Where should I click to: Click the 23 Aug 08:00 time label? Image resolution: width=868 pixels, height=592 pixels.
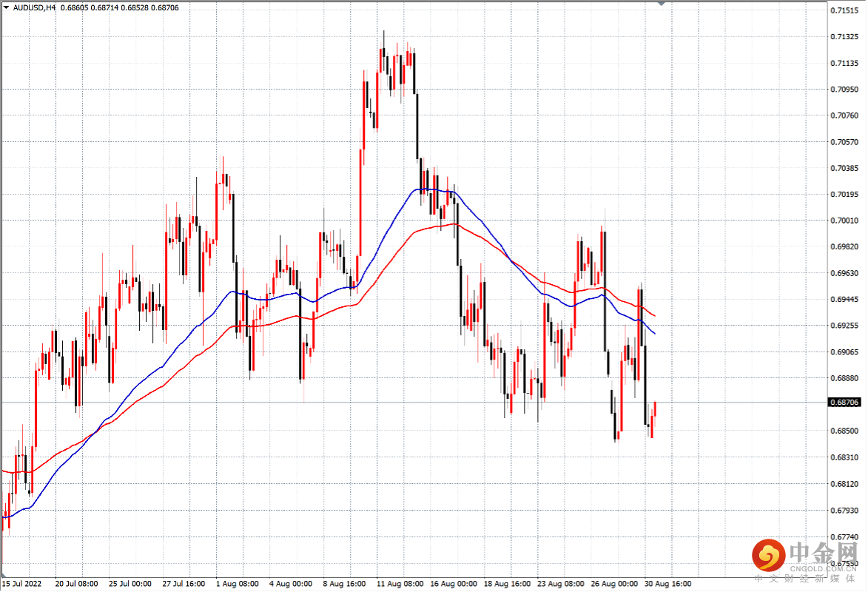tap(561, 585)
